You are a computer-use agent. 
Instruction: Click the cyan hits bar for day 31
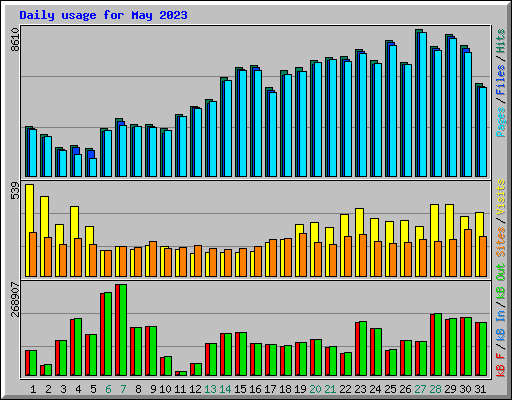(483, 132)
